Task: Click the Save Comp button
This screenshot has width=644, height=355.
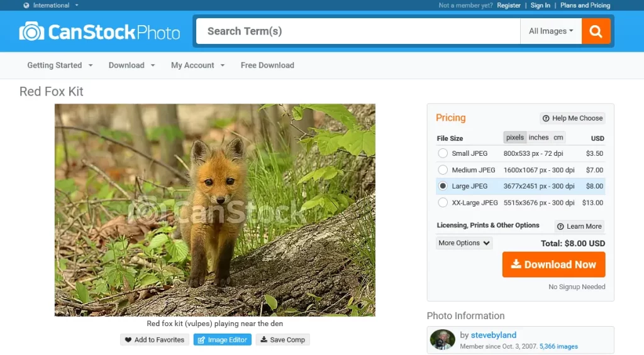Action: [x=283, y=340]
